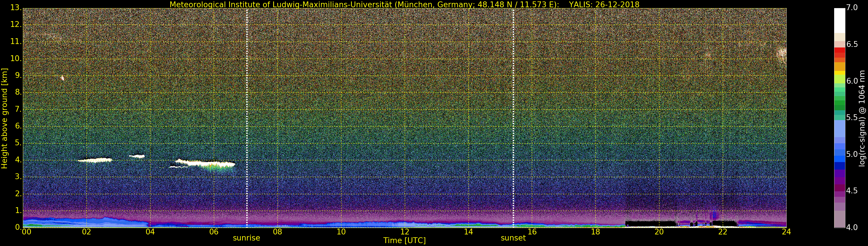Click the "22" time axis tick label

(x=723, y=232)
